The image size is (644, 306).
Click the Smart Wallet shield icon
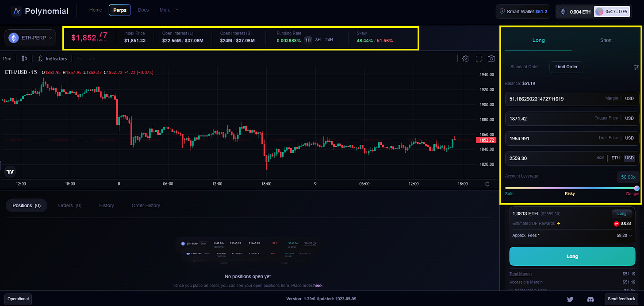point(502,12)
